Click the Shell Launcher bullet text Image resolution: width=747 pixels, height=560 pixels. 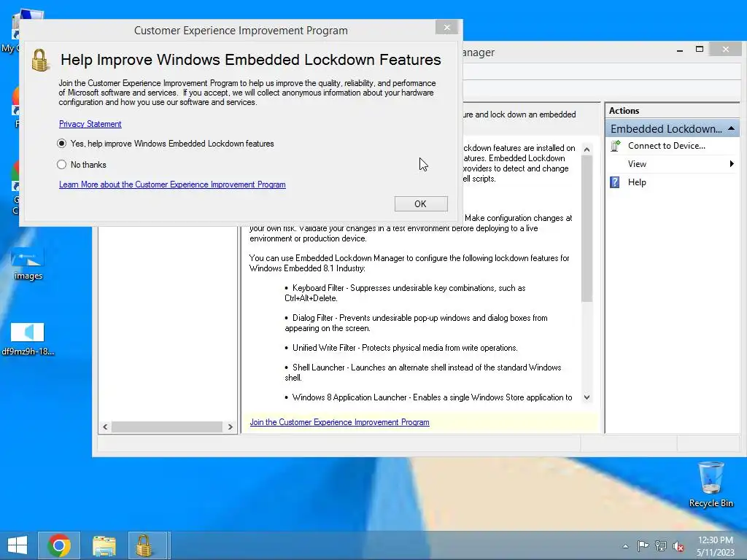pos(423,373)
